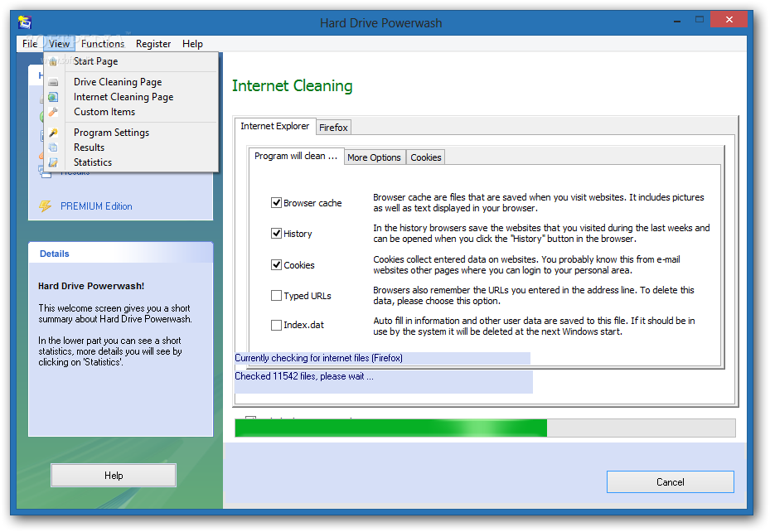This screenshot has height=532, width=770.
Task: Switch to the Internet Explorer tab
Action: tap(275, 126)
